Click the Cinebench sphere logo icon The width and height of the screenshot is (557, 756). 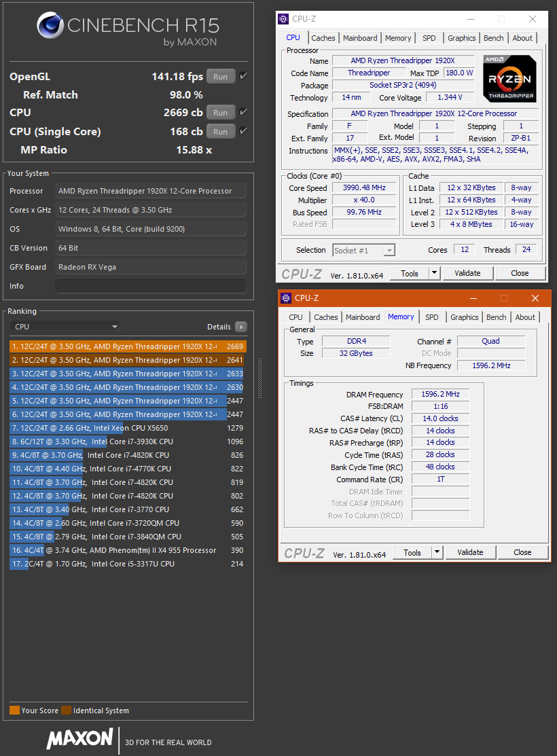[50, 26]
